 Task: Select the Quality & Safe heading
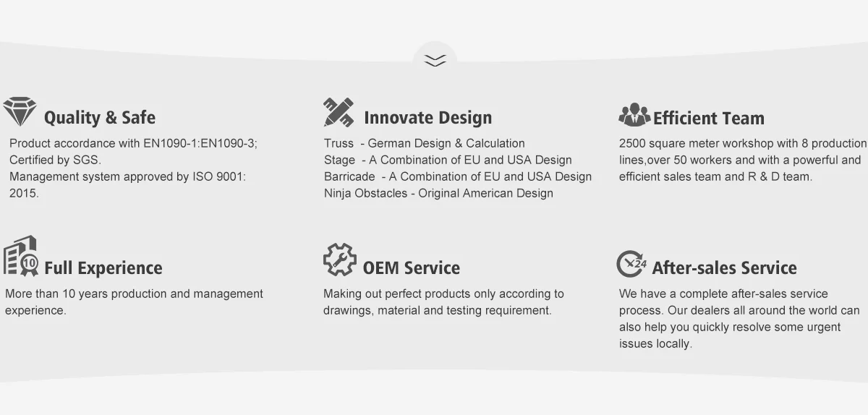(99, 118)
